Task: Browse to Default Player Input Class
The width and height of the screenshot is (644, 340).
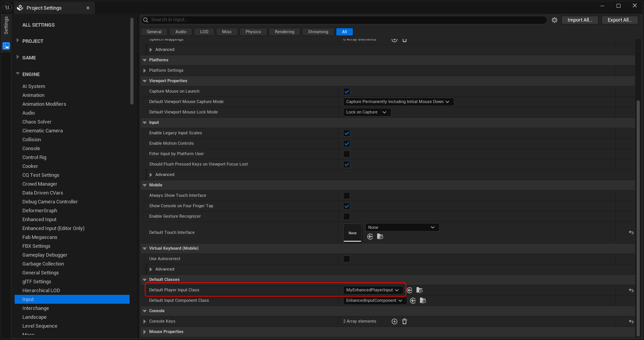Action: pyautogui.click(x=420, y=290)
